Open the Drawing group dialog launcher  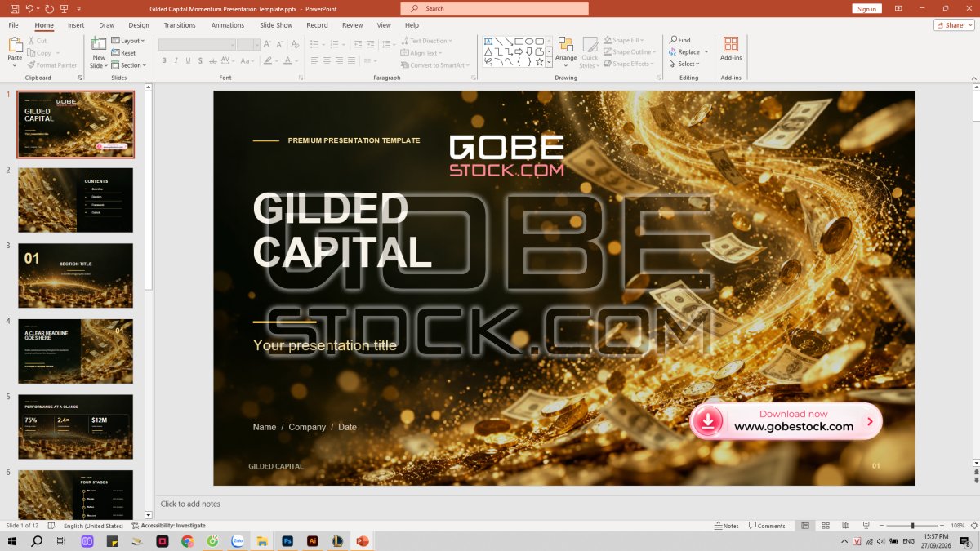tap(660, 78)
